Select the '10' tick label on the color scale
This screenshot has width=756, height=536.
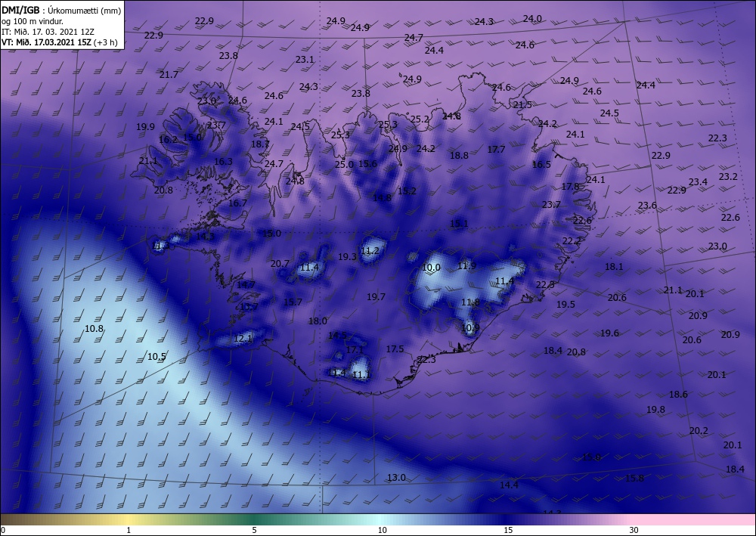coord(383,530)
